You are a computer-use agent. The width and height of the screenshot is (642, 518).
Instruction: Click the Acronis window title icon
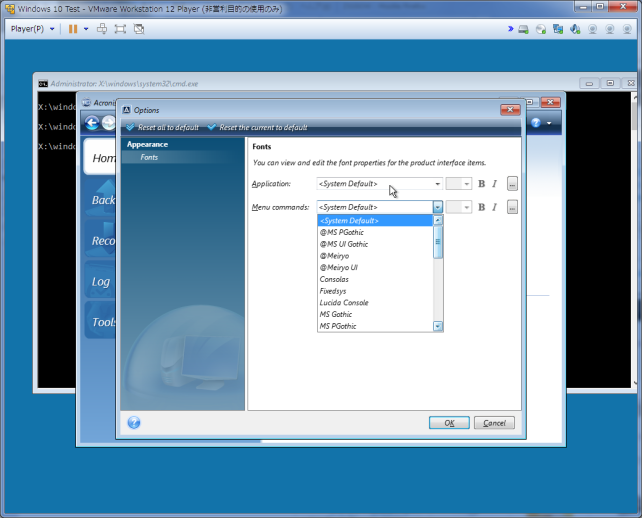click(x=86, y=102)
